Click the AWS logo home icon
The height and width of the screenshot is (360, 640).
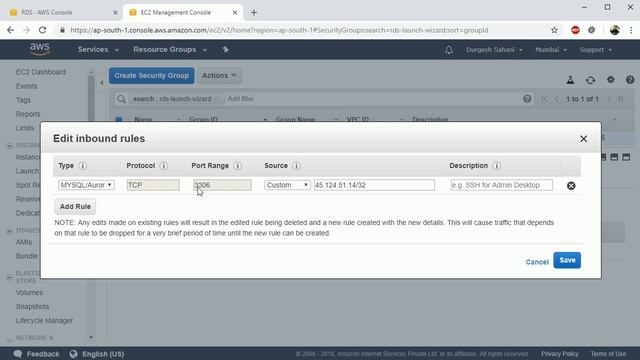tap(40, 49)
